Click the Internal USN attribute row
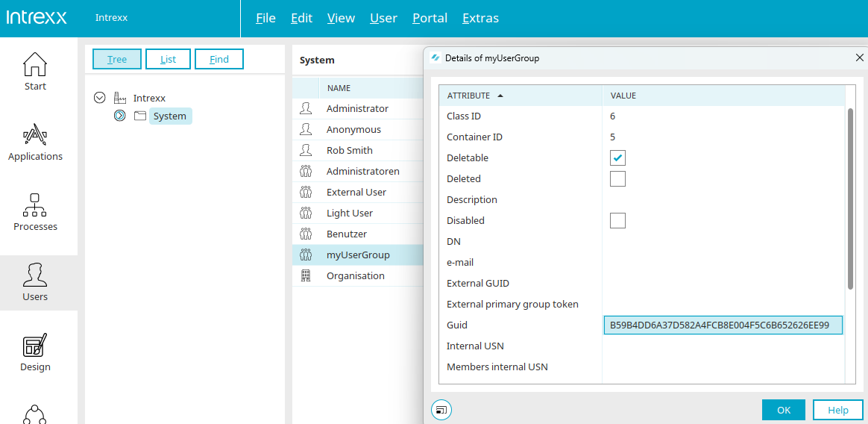The width and height of the screenshot is (868, 424). pos(642,346)
